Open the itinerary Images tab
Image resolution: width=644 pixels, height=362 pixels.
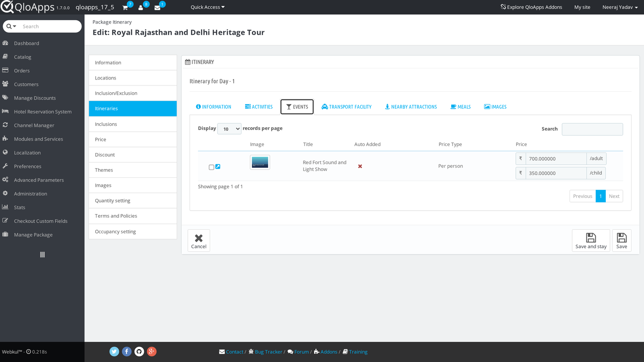(495, 107)
